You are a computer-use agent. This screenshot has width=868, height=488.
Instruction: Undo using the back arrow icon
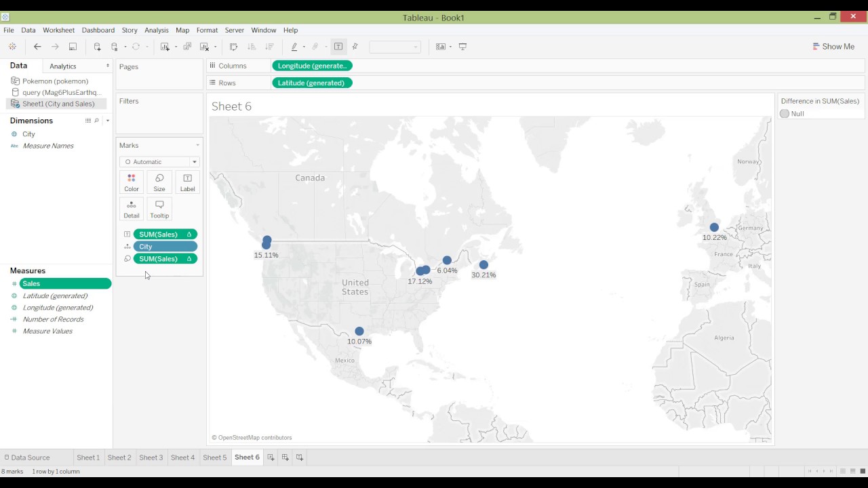(x=37, y=47)
